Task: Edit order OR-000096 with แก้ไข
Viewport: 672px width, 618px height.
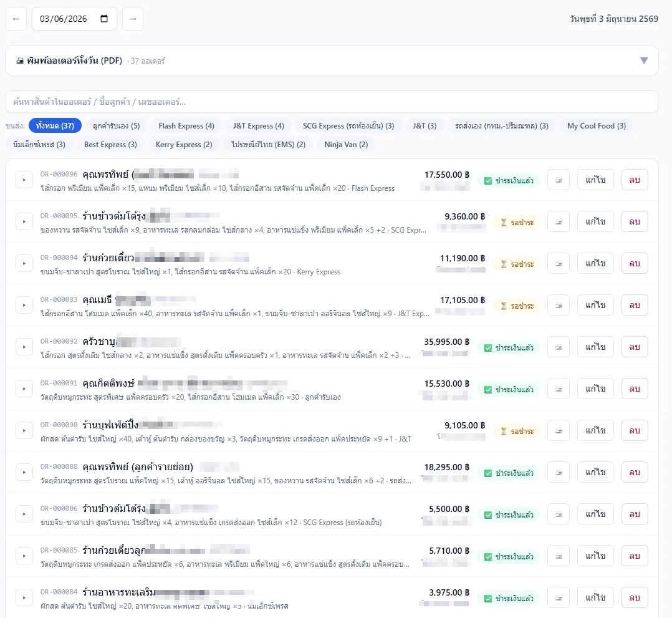Action: pyautogui.click(x=595, y=180)
